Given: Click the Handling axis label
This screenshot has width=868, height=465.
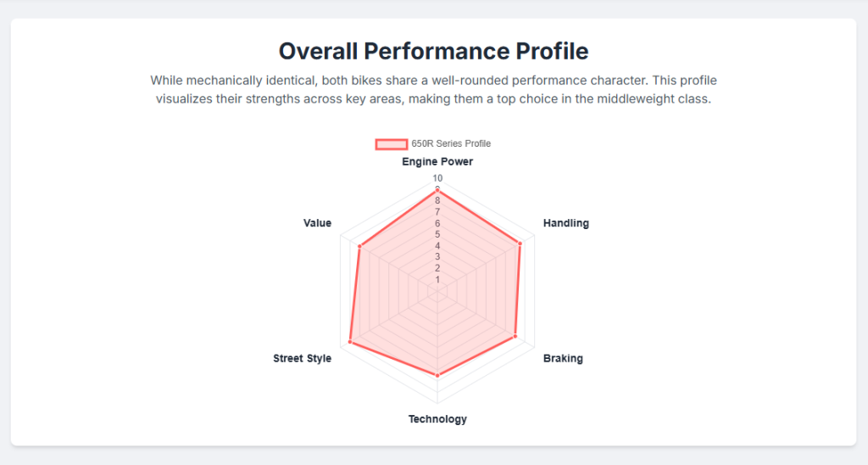Looking at the screenshot, I should (x=565, y=223).
